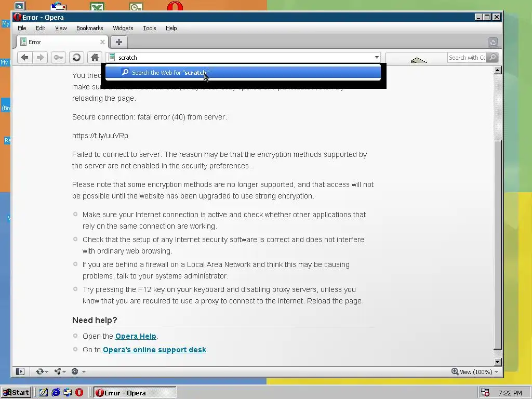This screenshot has height=399, width=532.
Task: Click the taskbar clock showing 7:22 PM
Action: coord(510,393)
